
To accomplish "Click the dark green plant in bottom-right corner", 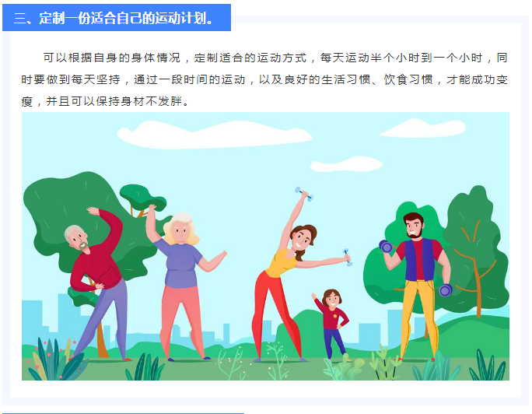I will [x=488, y=365].
